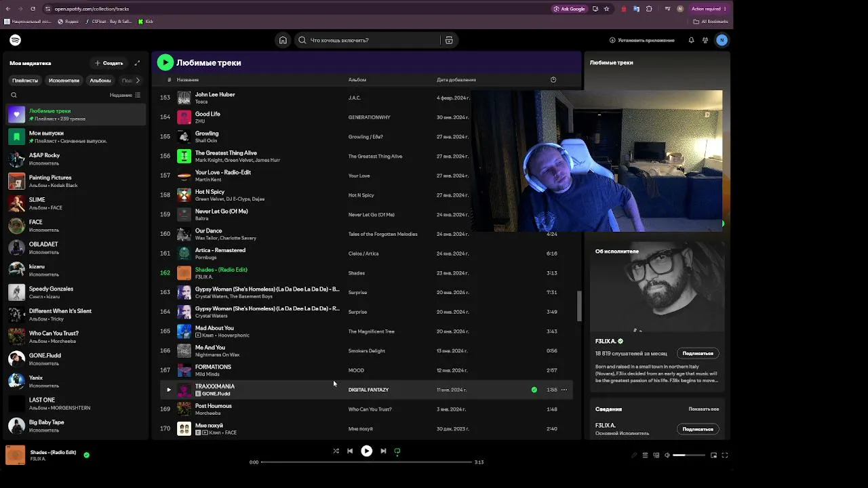Image resolution: width=868 pixels, height=488 pixels.
Task: Seek in the playback progress bar
Action: 366,462
